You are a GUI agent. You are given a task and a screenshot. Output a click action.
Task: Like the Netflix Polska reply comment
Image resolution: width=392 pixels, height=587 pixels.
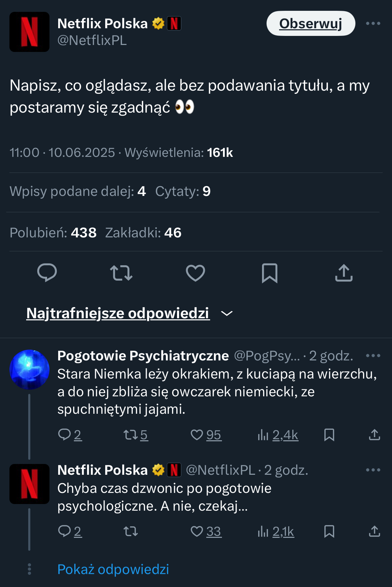pyautogui.click(x=197, y=531)
